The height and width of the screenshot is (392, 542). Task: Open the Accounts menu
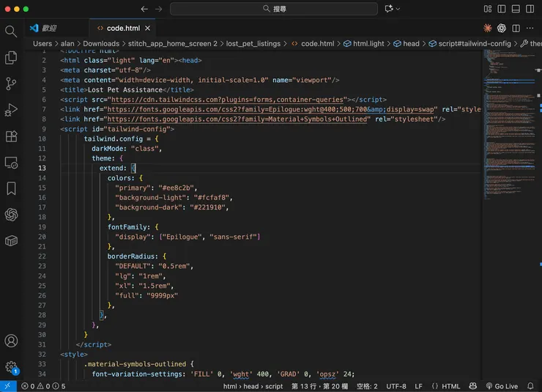click(11, 341)
